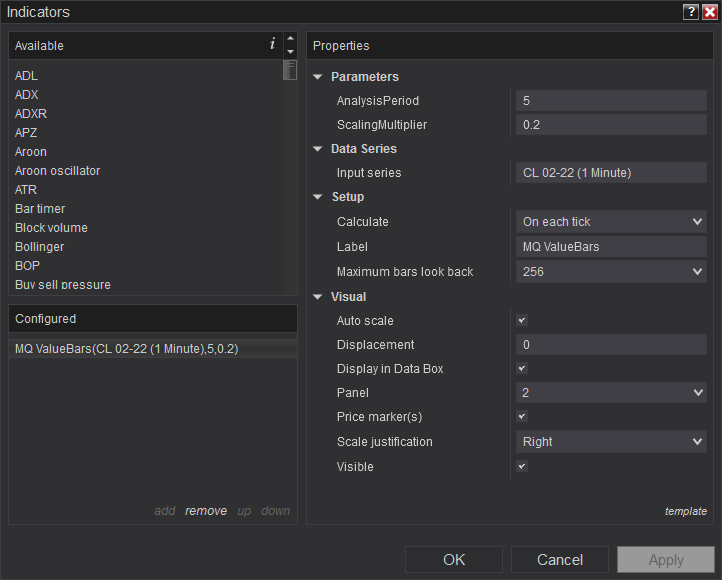Collapse the Setup section
This screenshot has height=580, width=722.
point(318,197)
